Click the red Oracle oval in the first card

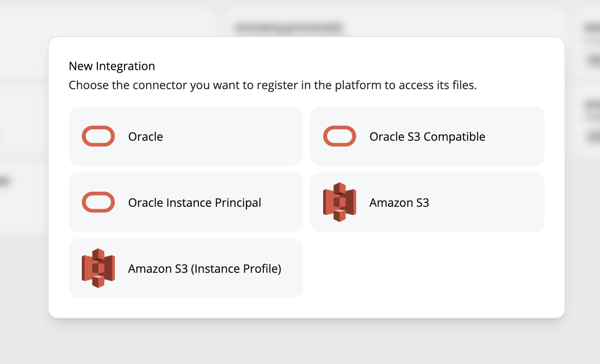click(98, 136)
